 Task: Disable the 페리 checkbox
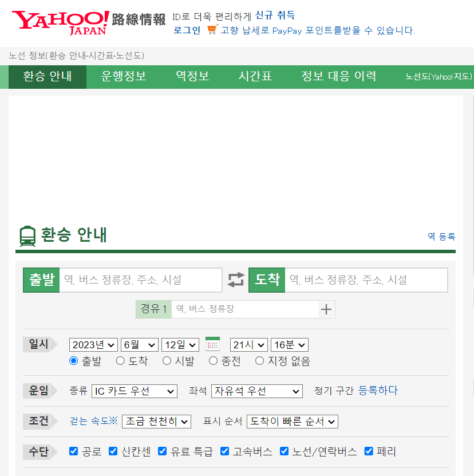tap(368, 451)
